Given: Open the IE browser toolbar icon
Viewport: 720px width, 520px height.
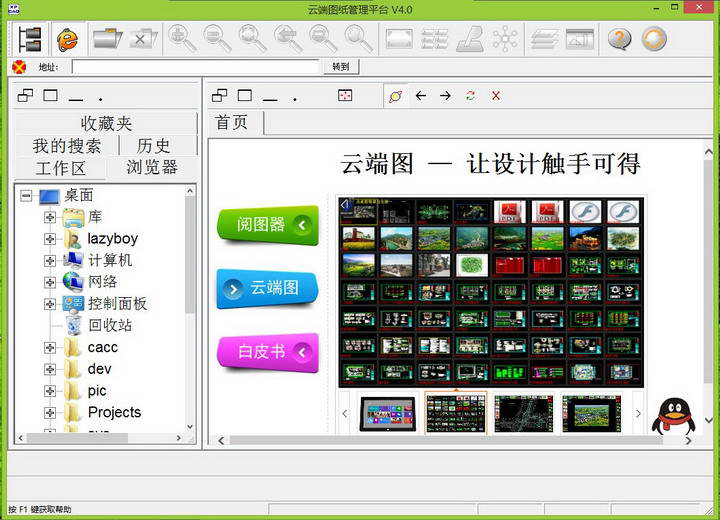Looking at the screenshot, I should [x=67, y=39].
